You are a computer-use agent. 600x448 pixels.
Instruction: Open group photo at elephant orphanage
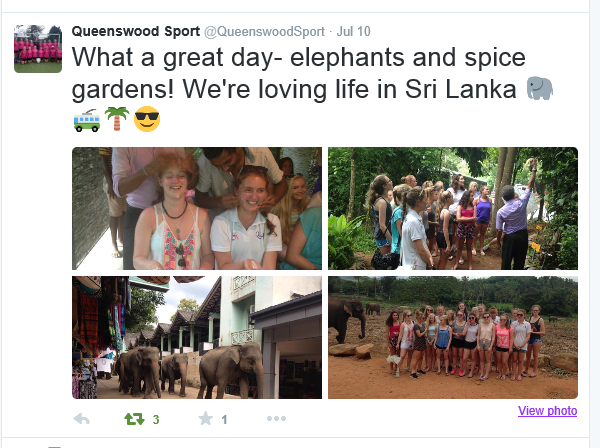(453, 337)
